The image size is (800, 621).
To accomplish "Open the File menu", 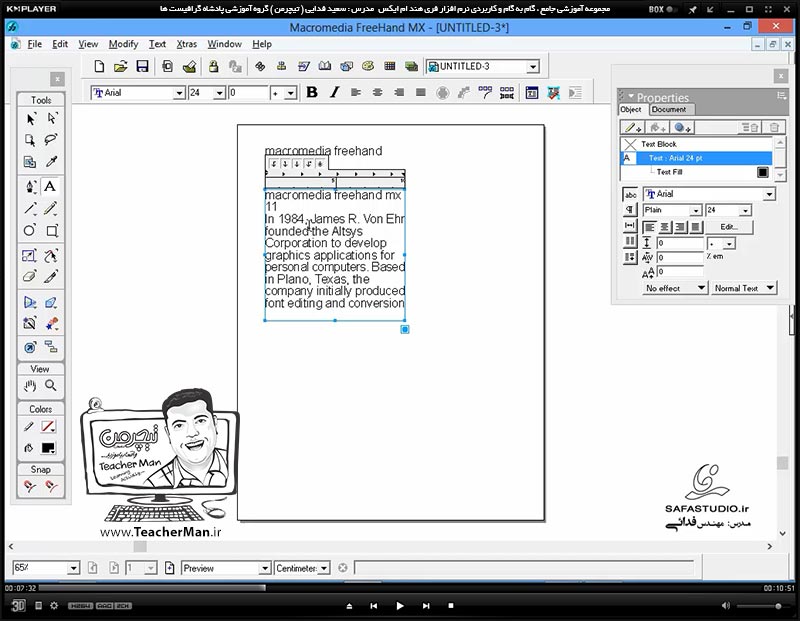I will (35, 44).
